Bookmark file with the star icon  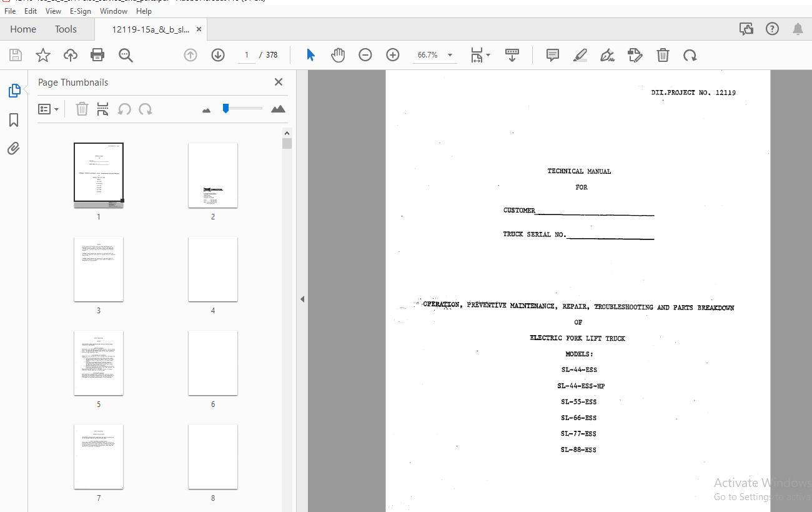(x=43, y=55)
